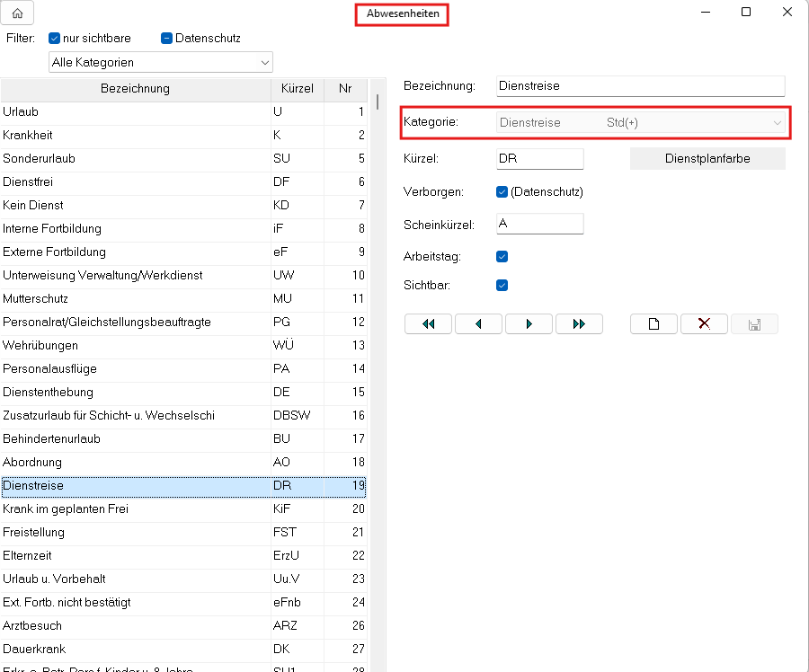The height and width of the screenshot is (672, 809).
Task: Select the 'Mutterschutz' row
Action: click(x=183, y=298)
